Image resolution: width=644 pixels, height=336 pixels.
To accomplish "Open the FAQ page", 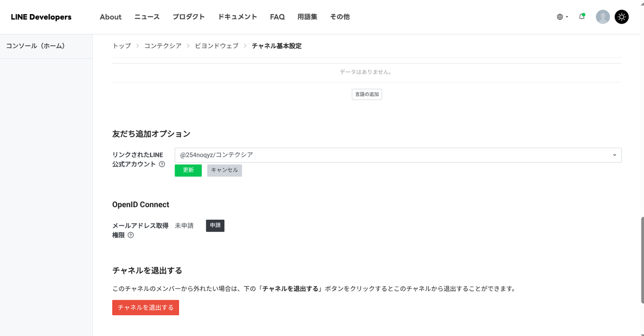I will (x=277, y=17).
